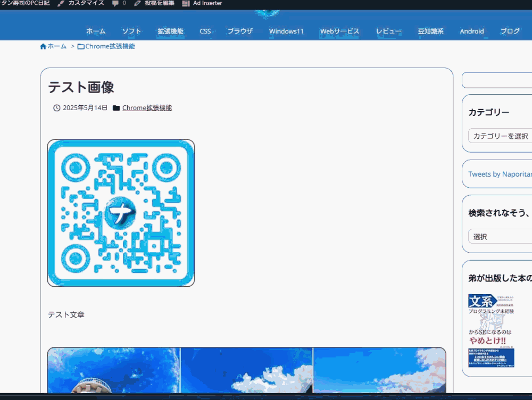Click the blue sky photo at bottom
The image size is (532, 400).
tap(247, 370)
